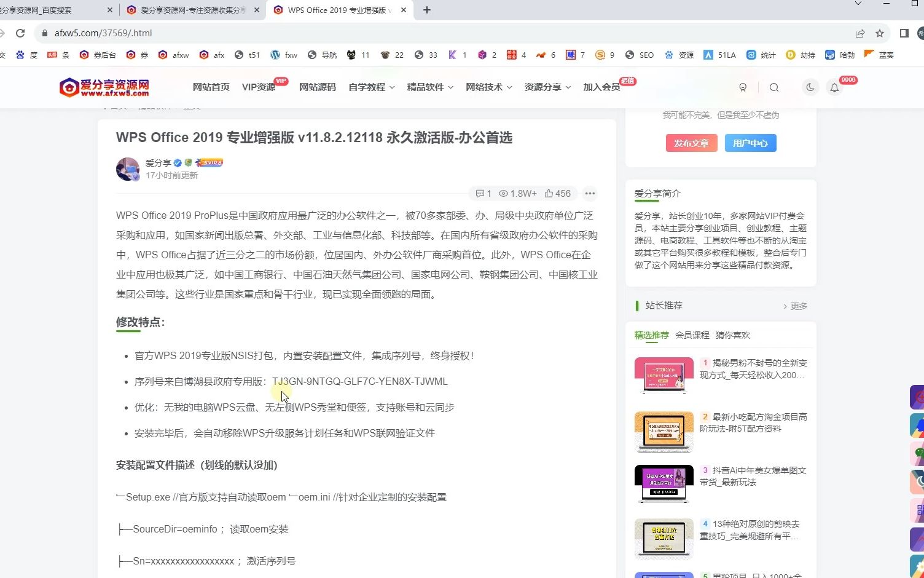Viewport: 924px width, 578px height.
Task: Click author avatar of 爱分享
Action: (128, 169)
